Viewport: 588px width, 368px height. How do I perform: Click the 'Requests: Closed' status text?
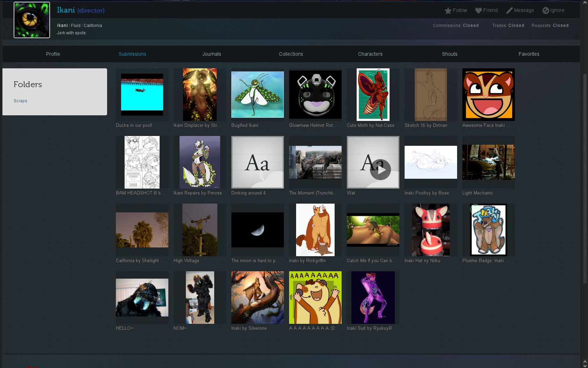[550, 26]
